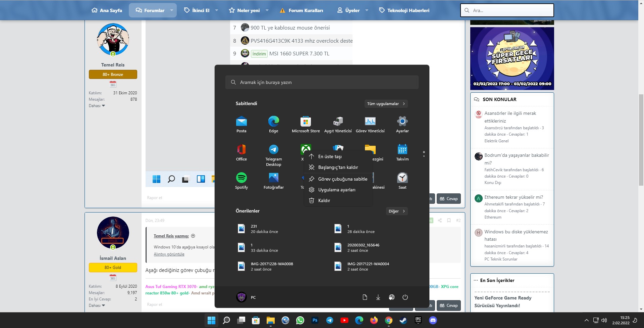Image resolution: width=644 pixels, height=328 pixels.
Task: Click the Start menu search box Aramak için buraya yazın
Action: tap(322, 82)
